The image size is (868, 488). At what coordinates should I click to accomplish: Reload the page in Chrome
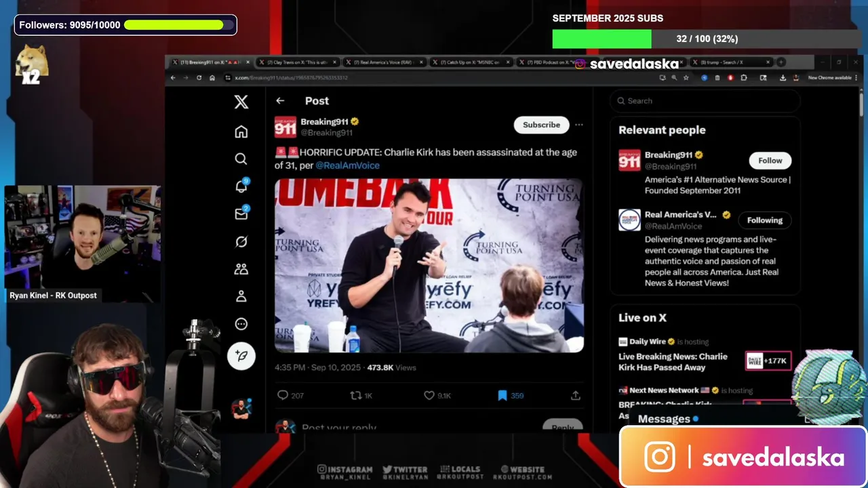pyautogui.click(x=199, y=78)
